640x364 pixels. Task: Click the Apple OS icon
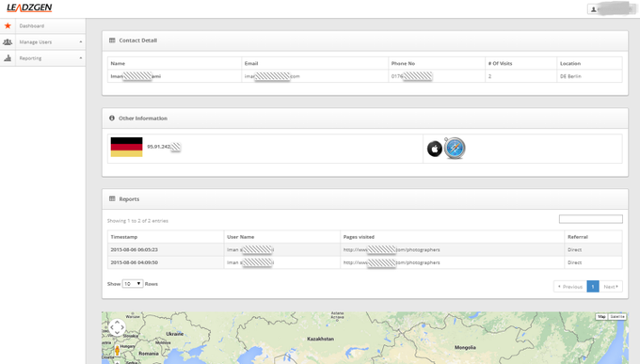tap(435, 149)
